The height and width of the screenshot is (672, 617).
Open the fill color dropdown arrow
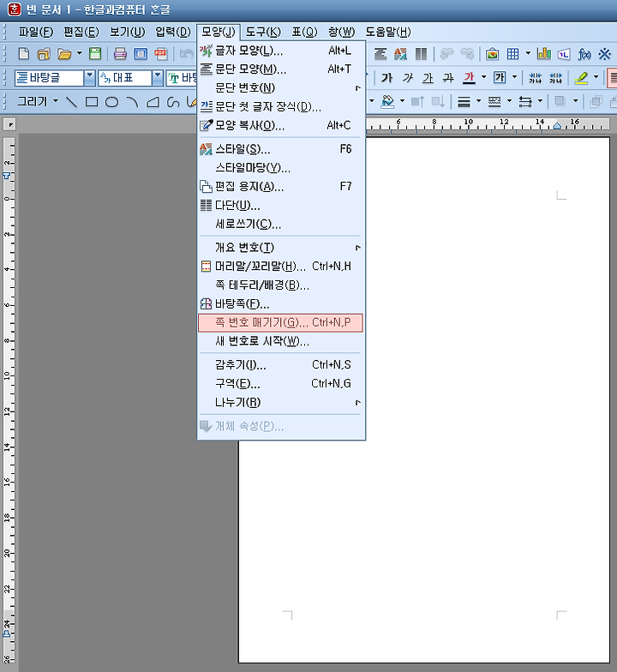tap(402, 101)
